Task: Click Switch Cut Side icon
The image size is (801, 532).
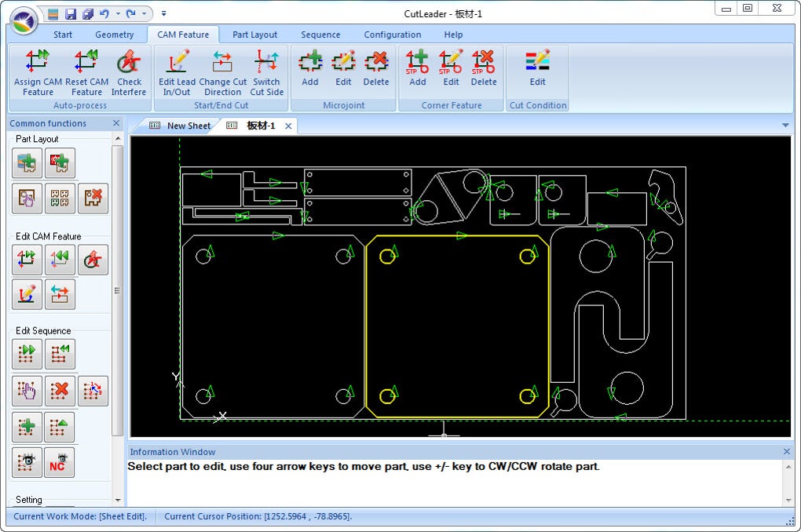Action: click(x=267, y=72)
